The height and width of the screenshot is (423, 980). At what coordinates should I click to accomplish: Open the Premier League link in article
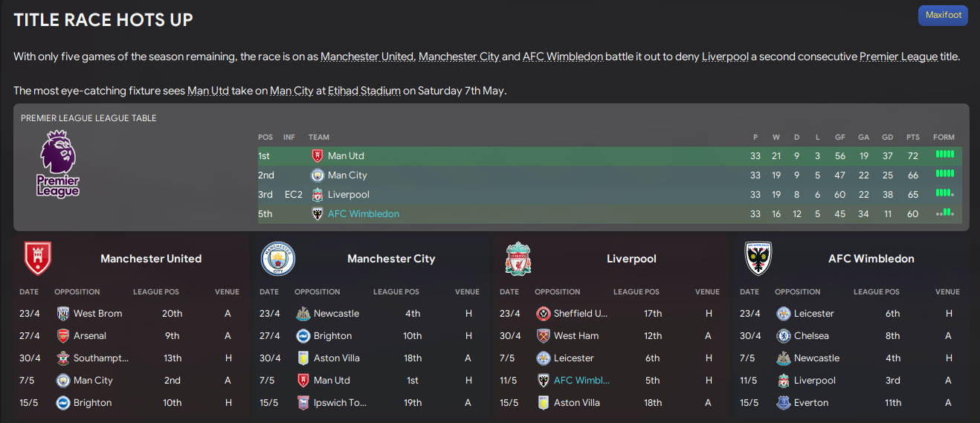(x=898, y=56)
